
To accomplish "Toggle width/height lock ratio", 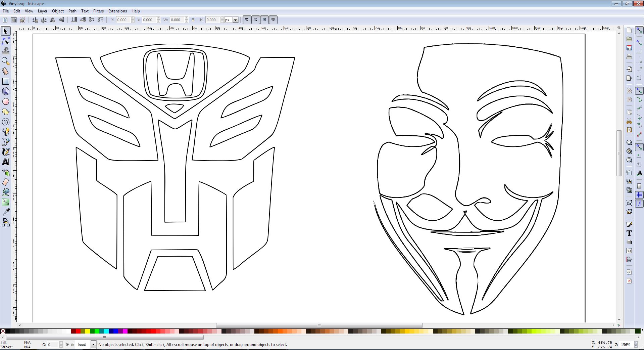I will 193,20.
